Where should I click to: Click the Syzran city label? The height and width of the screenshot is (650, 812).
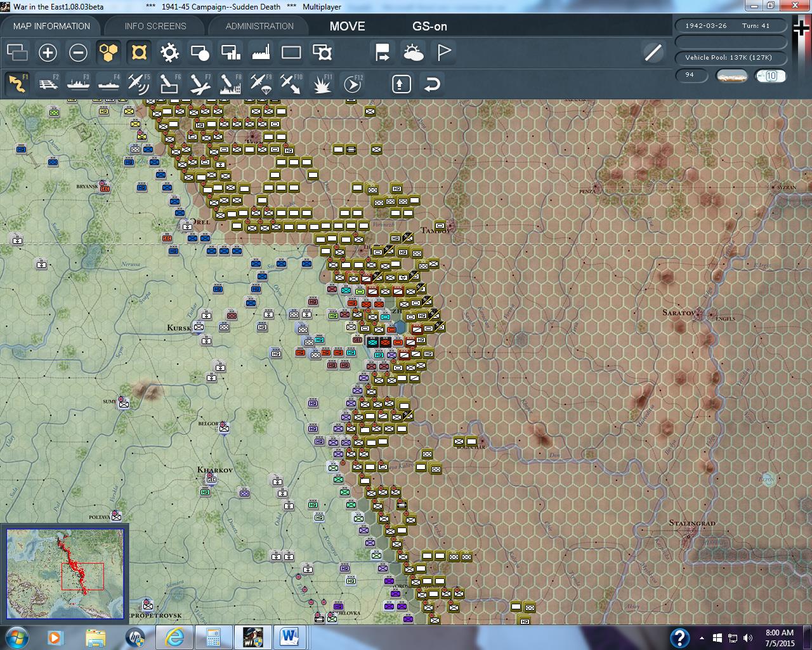pos(787,188)
